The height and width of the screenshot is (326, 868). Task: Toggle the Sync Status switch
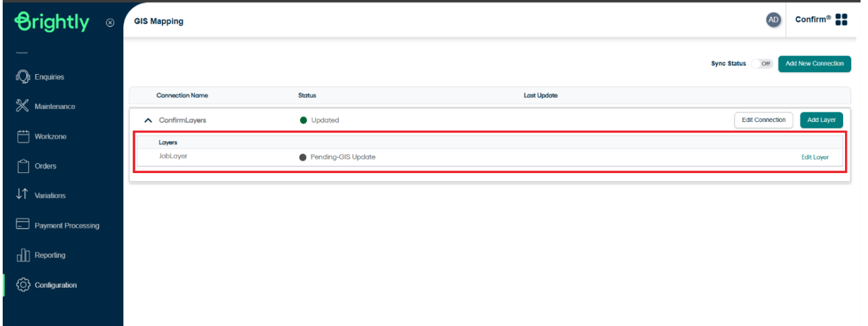[x=762, y=64]
